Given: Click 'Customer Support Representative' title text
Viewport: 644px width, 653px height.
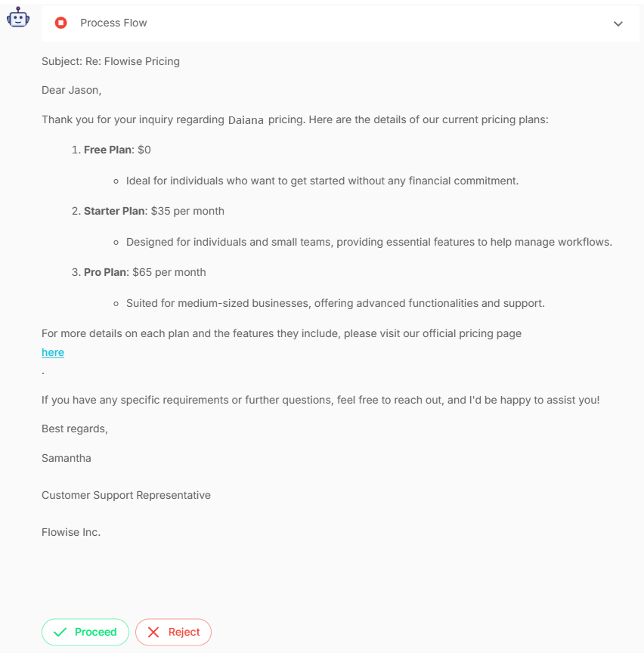Looking at the screenshot, I should coord(126,495).
